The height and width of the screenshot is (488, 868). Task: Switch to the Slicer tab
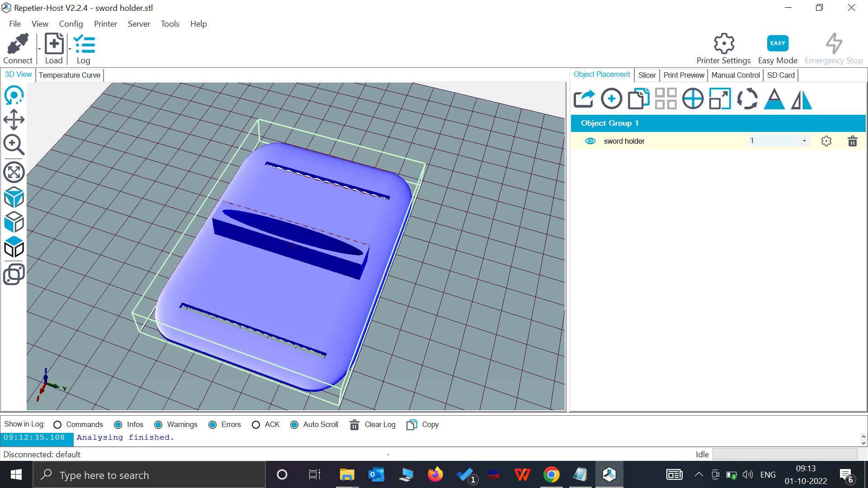pos(647,75)
